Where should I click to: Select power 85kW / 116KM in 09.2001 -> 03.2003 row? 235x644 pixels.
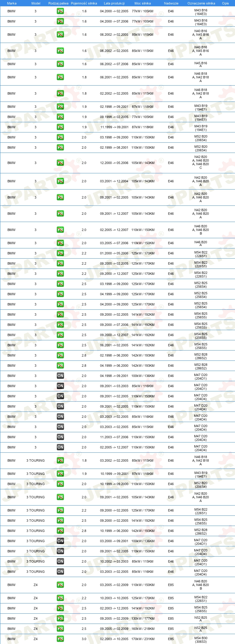pyautogui.click(x=143, y=386)
